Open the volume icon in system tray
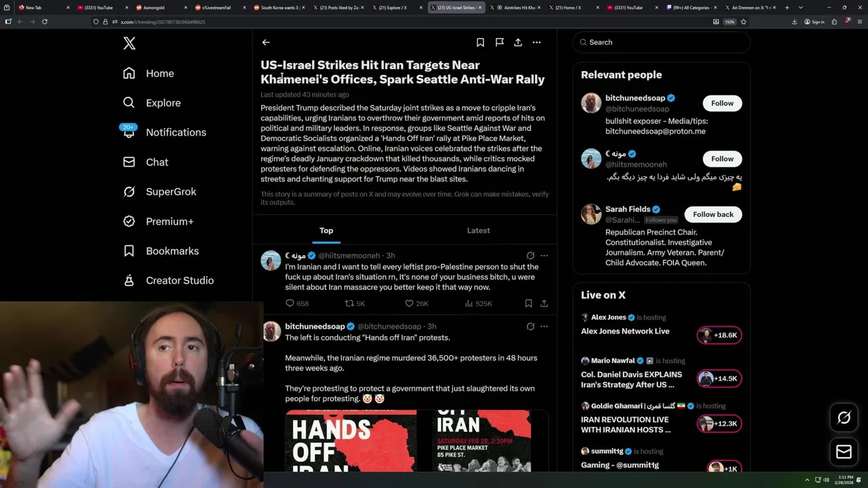The image size is (868, 488). tap(826, 480)
